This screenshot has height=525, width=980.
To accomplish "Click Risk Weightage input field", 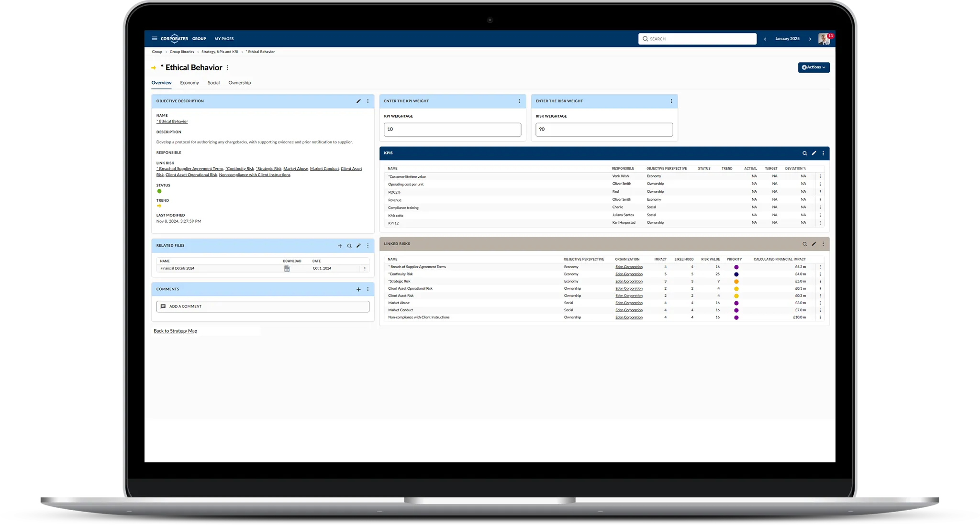I will pyautogui.click(x=604, y=130).
